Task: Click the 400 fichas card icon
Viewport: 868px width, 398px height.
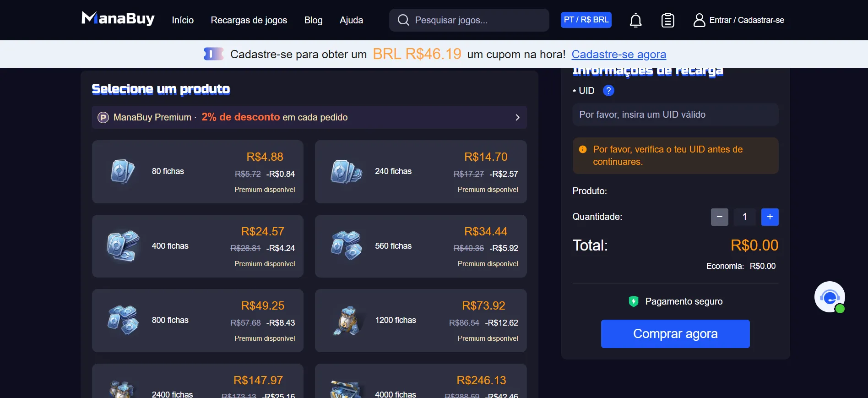Action: [123, 246]
